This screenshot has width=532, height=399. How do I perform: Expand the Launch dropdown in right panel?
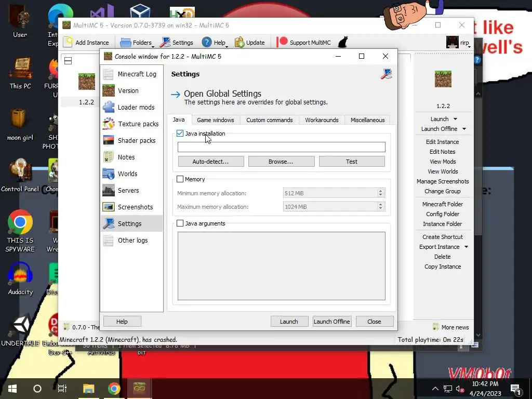click(x=455, y=119)
